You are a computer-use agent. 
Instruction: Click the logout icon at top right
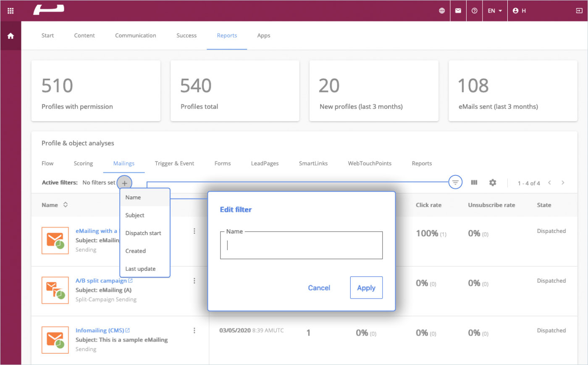579,11
